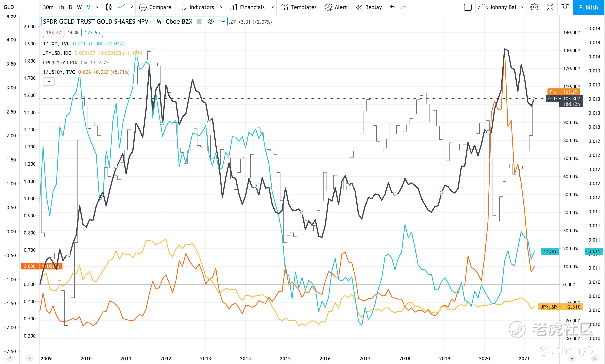Toggle auto scale A button

(x=572, y=359)
